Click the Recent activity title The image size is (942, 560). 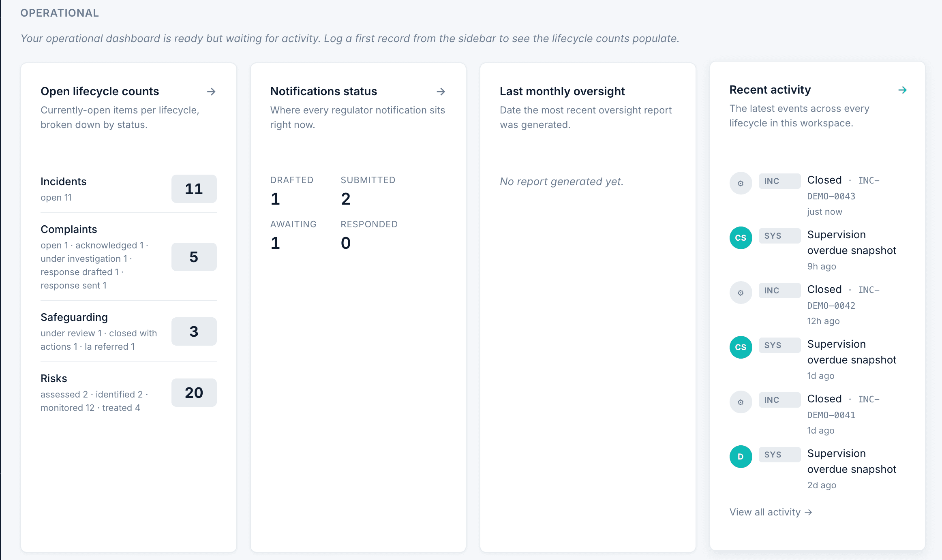pos(770,90)
